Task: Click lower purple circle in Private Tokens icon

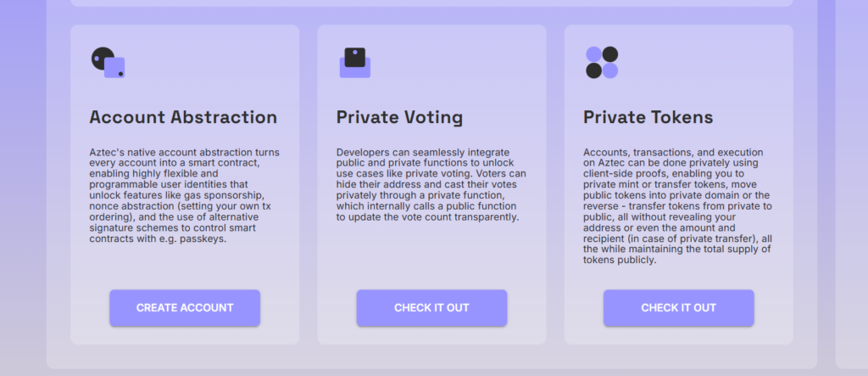Action: click(610, 70)
